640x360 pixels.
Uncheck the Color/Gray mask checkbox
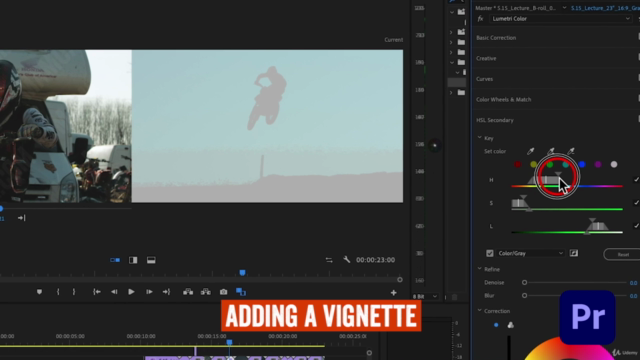click(490, 253)
